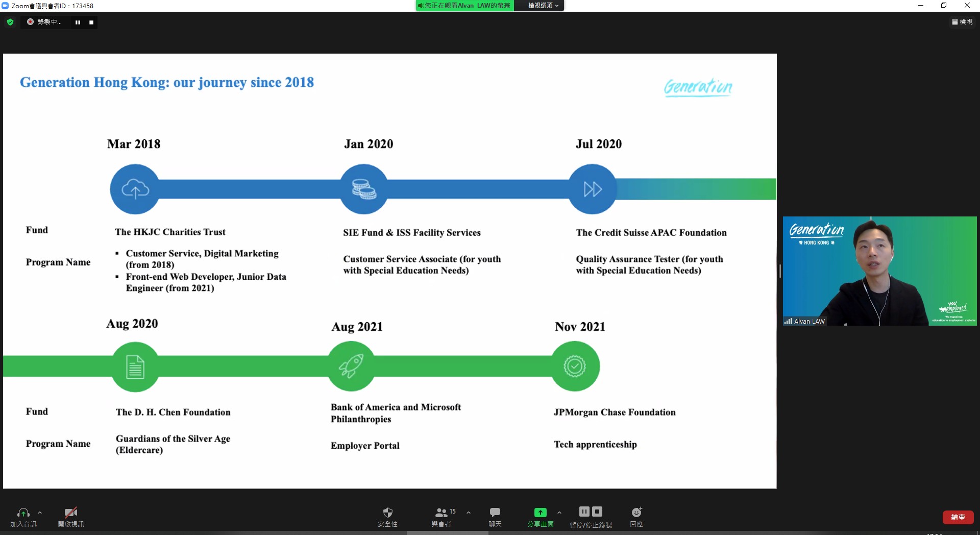Image resolution: width=980 pixels, height=535 pixels.
Task: Expand audio options arrow beside 加入音訊
Action: [x=40, y=513]
